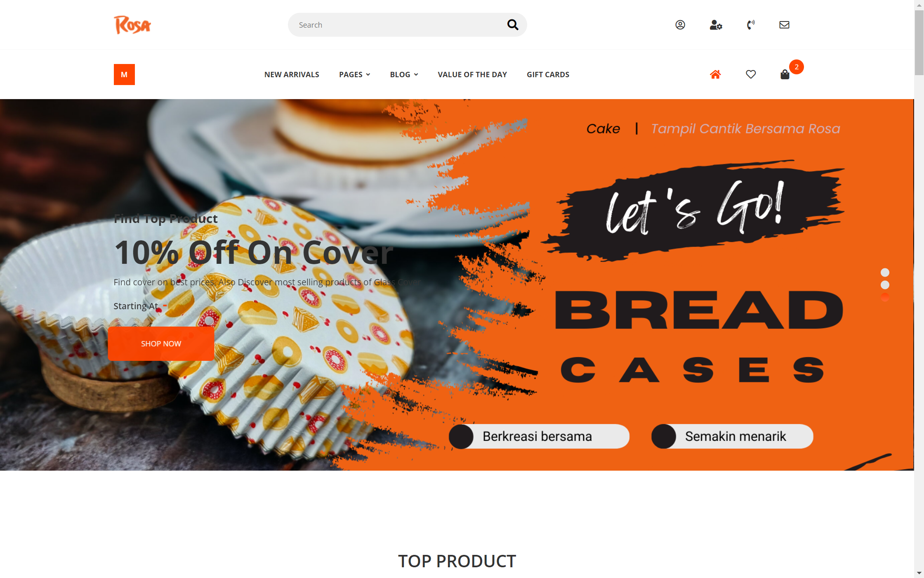
Task: Open the user settings gear icon
Action: (x=716, y=25)
